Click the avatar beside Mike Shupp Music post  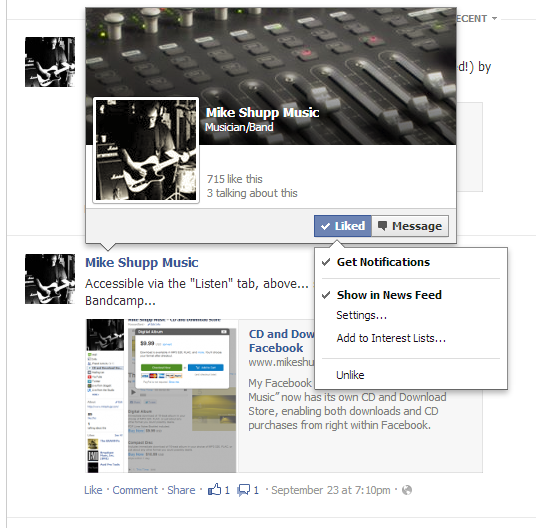[50, 279]
